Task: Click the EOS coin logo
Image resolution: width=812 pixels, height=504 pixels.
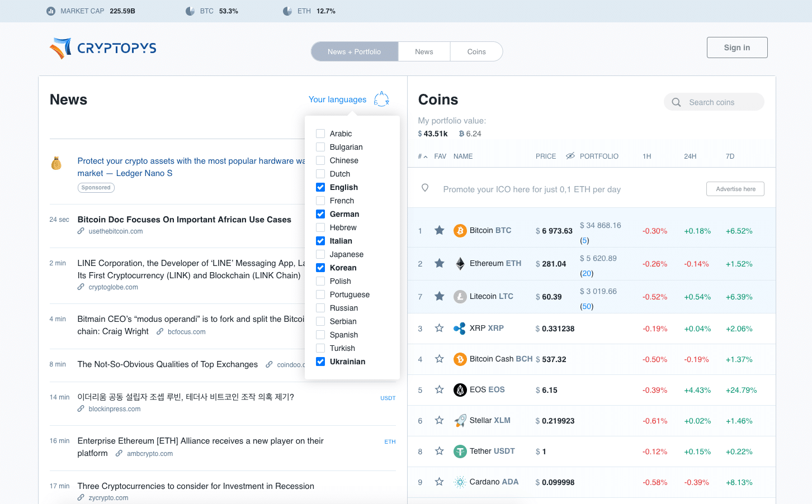Action: tap(460, 390)
